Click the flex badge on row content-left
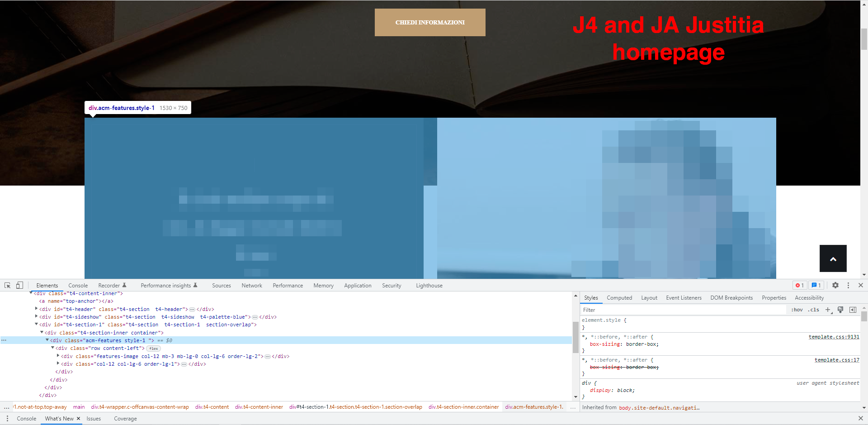The image size is (868, 425). click(x=154, y=349)
